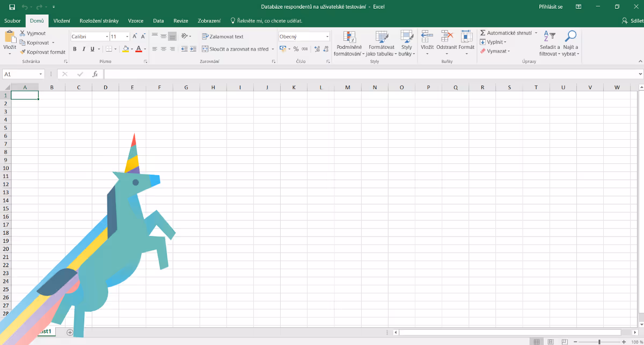This screenshot has height=345, width=644.
Task: Click the Save icon in the title bar
Action: click(x=12, y=6)
